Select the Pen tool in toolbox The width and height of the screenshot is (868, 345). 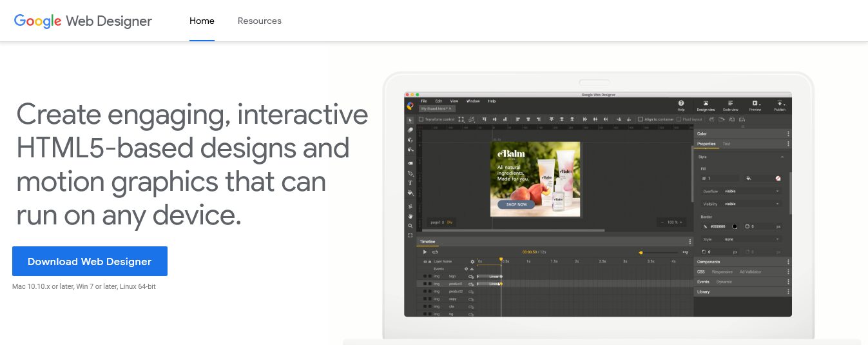click(410, 173)
